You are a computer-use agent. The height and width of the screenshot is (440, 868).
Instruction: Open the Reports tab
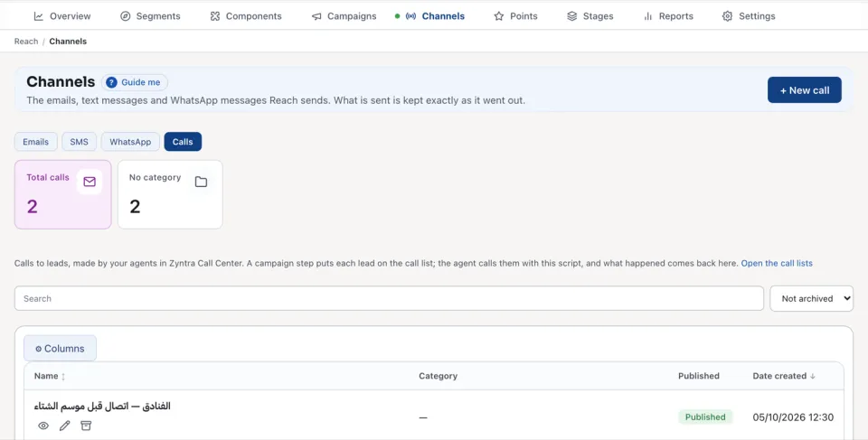point(668,16)
